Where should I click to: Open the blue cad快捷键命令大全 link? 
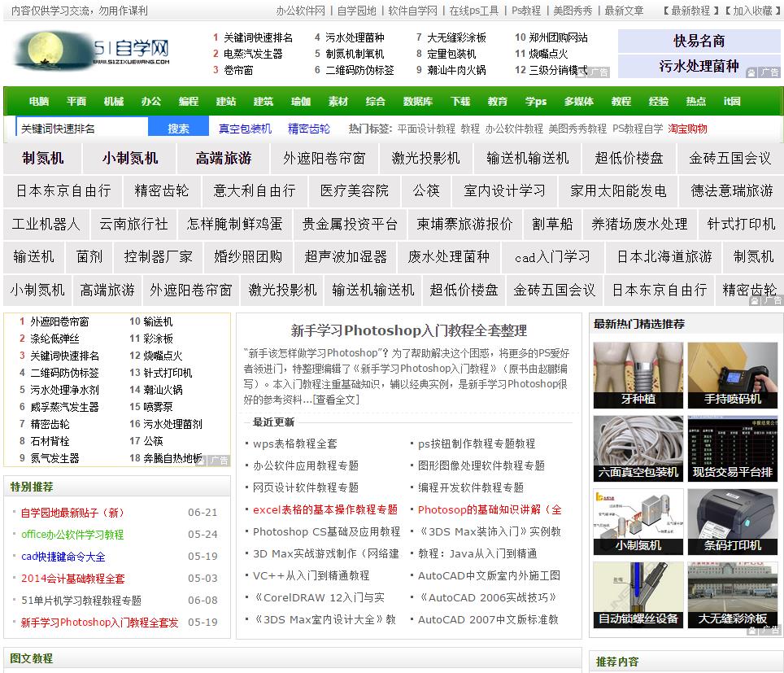point(63,557)
